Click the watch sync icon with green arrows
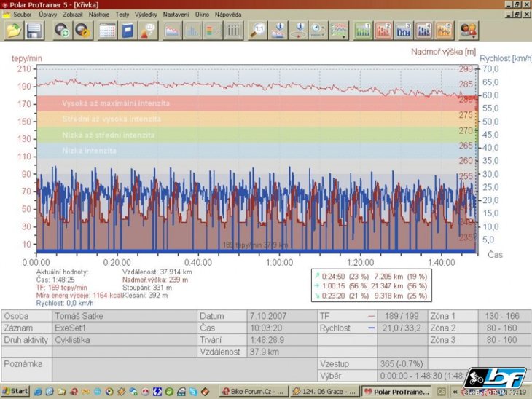 63,30
